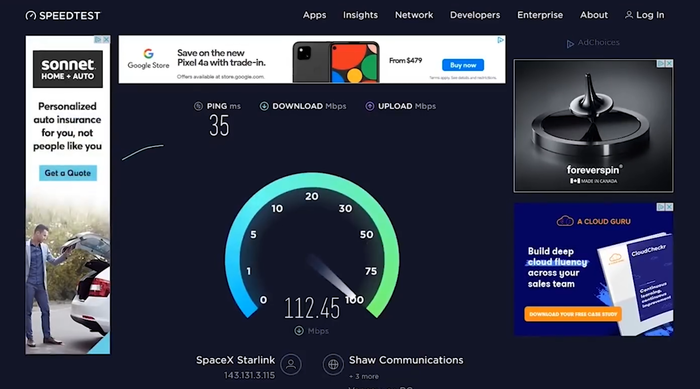Viewport: 700px width, 389px height.
Task: Click the ping value 35
Action: (219, 125)
